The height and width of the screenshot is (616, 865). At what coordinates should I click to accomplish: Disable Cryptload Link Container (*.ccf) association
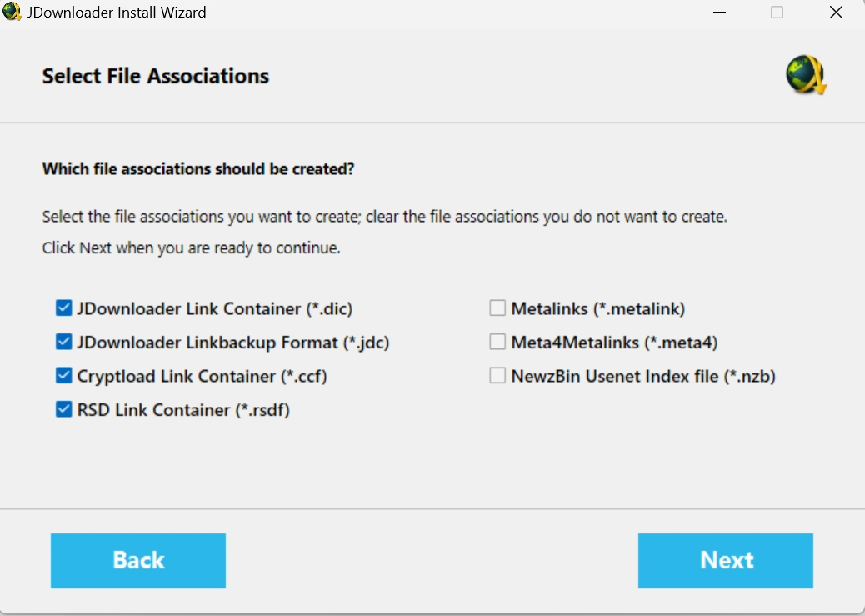point(64,375)
